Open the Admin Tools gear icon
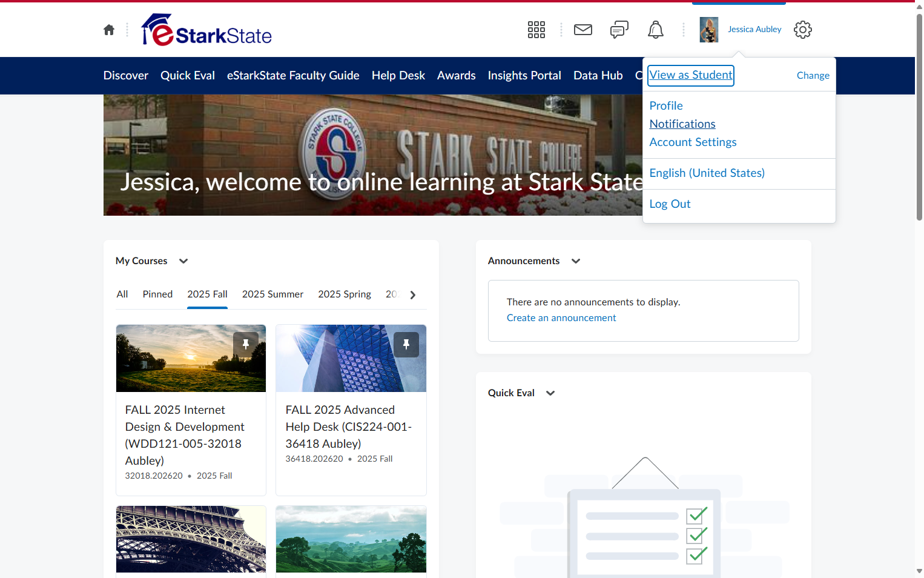The width and height of the screenshot is (924, 578). [x=803, y=30]
